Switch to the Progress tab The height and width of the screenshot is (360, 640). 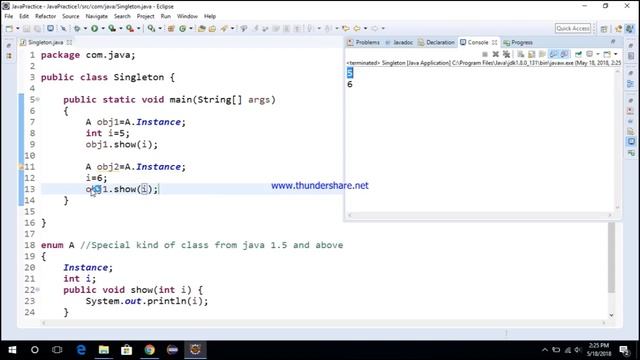point(518,42)
